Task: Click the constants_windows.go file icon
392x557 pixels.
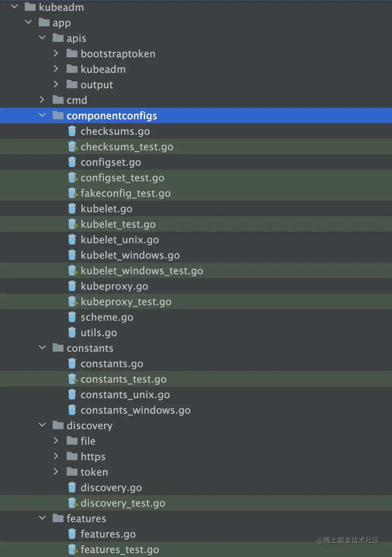Action: click(x=72, y=410)
